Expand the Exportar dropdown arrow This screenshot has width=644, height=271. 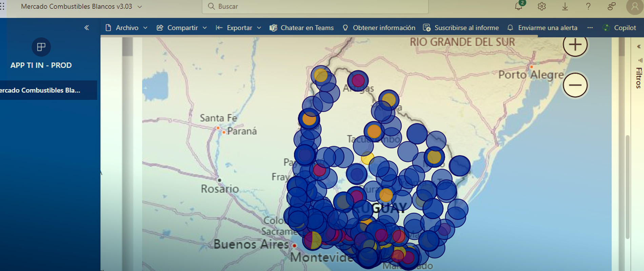(x=259, y=28)
